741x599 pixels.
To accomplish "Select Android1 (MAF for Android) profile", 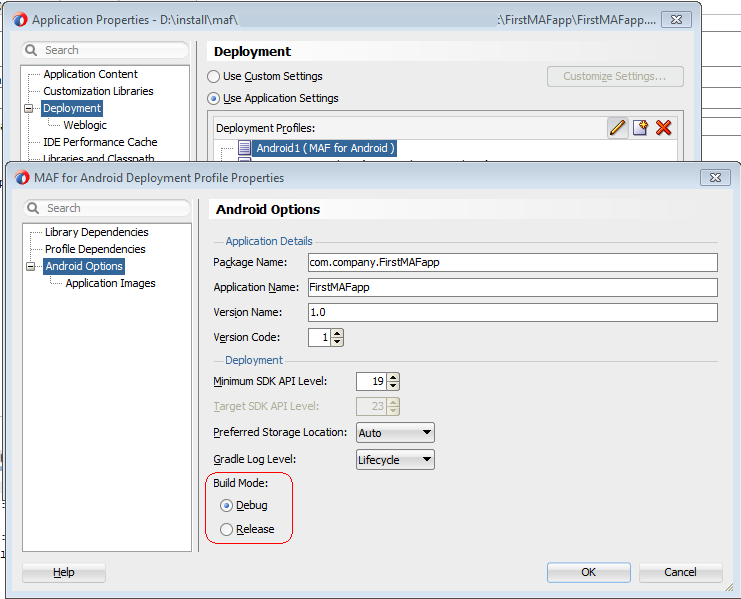I will tap(325, 148).
